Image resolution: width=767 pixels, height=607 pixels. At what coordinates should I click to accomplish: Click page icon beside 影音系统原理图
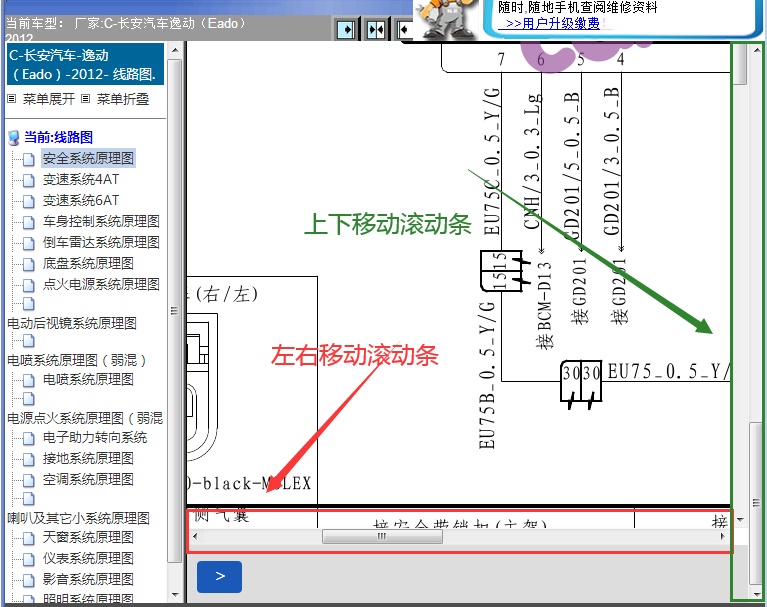[x=29, y=580]
